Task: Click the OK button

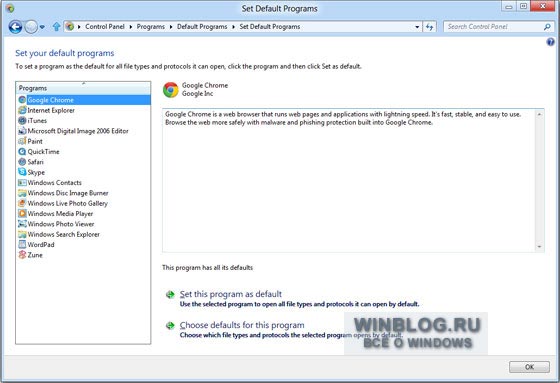Action: click(529, 367)
